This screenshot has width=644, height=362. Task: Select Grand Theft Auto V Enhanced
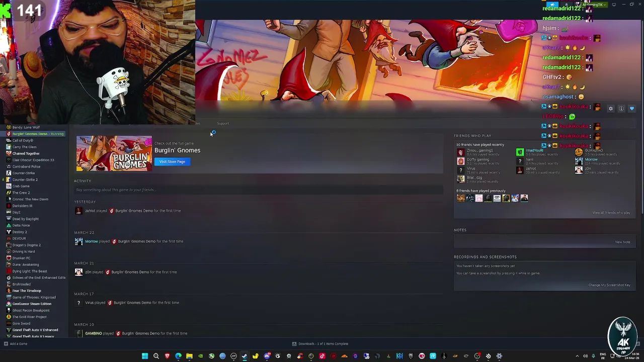click(35, 330)
